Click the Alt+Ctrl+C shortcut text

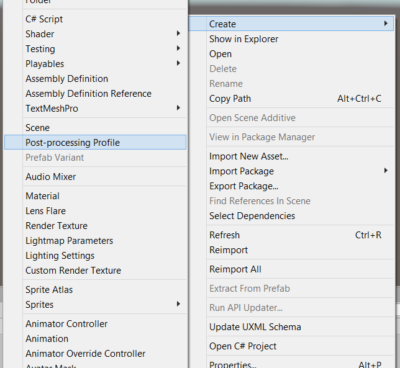click(x=359, y=99)
